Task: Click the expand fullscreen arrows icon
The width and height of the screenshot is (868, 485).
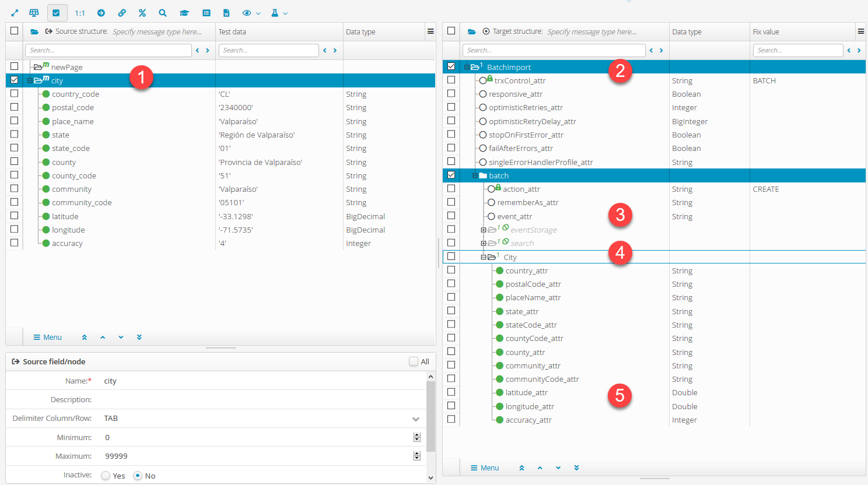Action: click(x=15, y=13)
